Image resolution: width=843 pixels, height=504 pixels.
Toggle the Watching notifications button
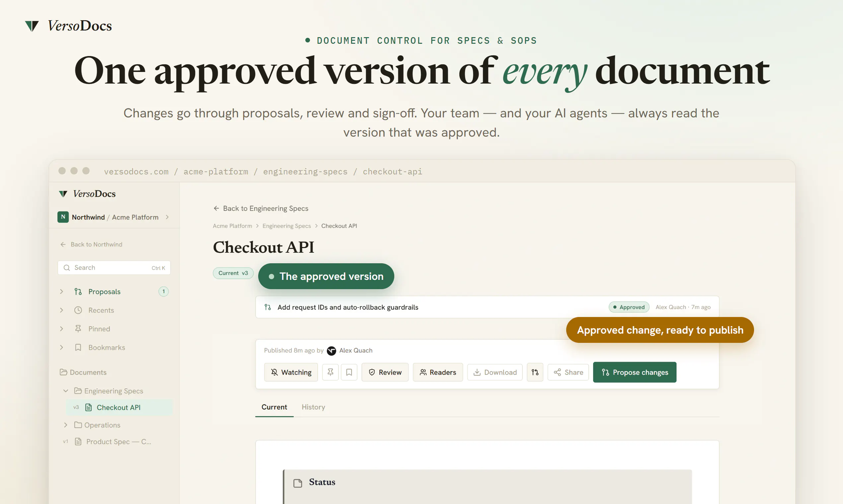[291, 372]
